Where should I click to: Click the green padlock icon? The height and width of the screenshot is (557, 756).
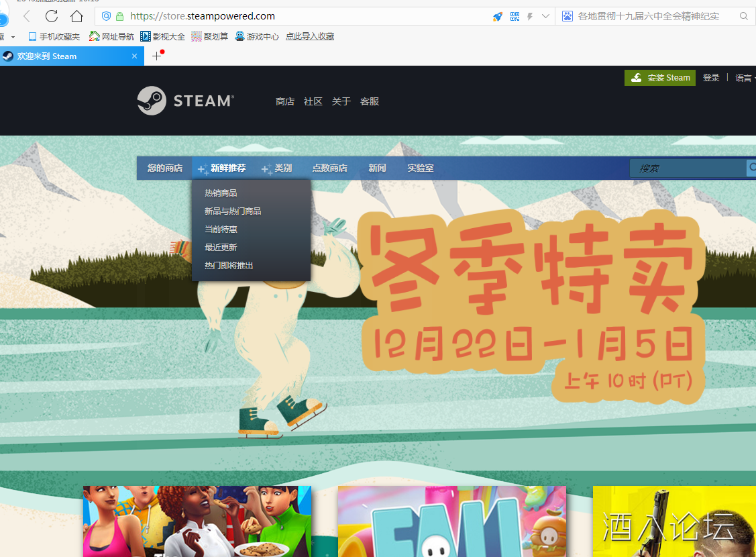pos(119,16)
